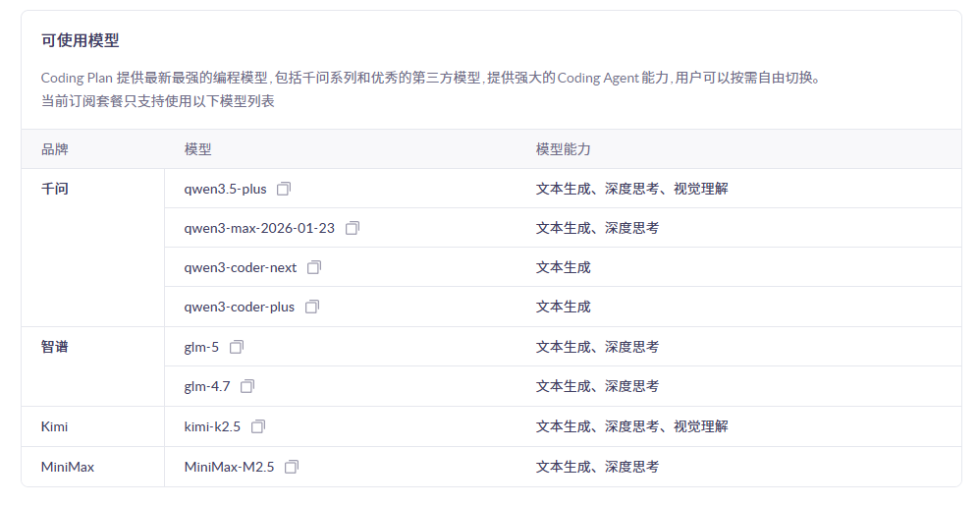Click the 智谱 brand cell
980x506 pixels.
(55, 347)
